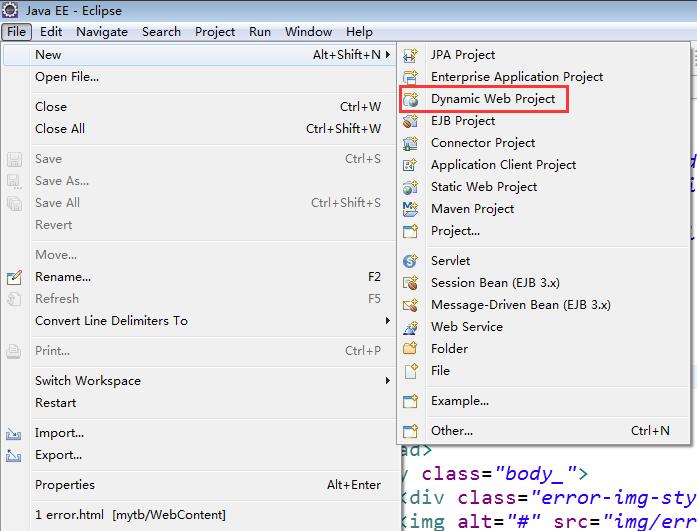
Task: Open Properties from File menu
Action: [198, 485]
